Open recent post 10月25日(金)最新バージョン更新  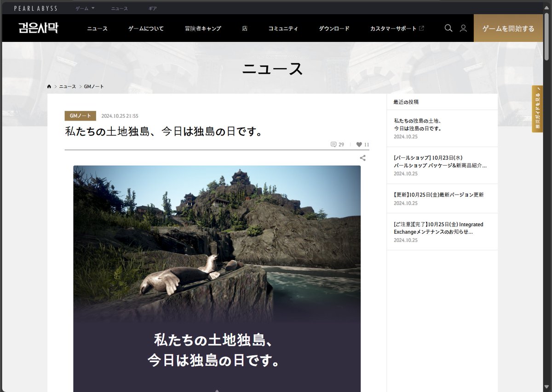(442, 198)
